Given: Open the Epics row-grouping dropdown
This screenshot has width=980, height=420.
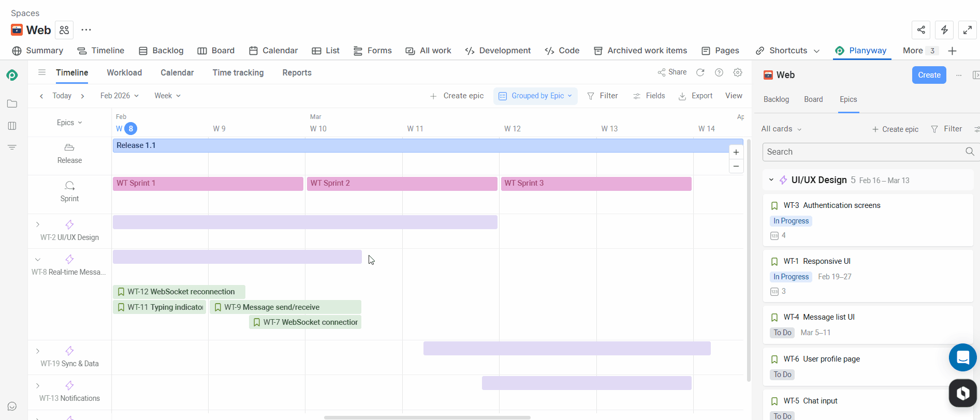Looking at the screenshot, I should coord(69,123).
